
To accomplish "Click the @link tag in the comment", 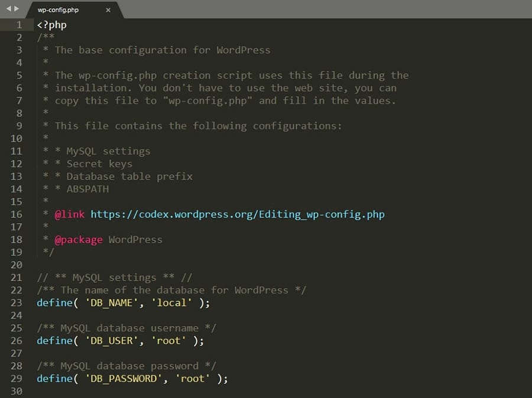I will (x=70, y=214).
